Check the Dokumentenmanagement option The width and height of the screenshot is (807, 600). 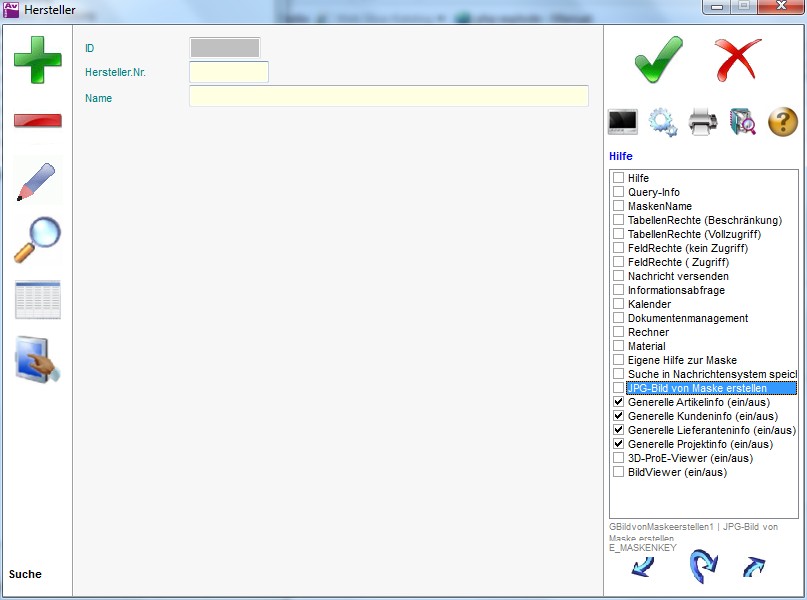(619, 318)
